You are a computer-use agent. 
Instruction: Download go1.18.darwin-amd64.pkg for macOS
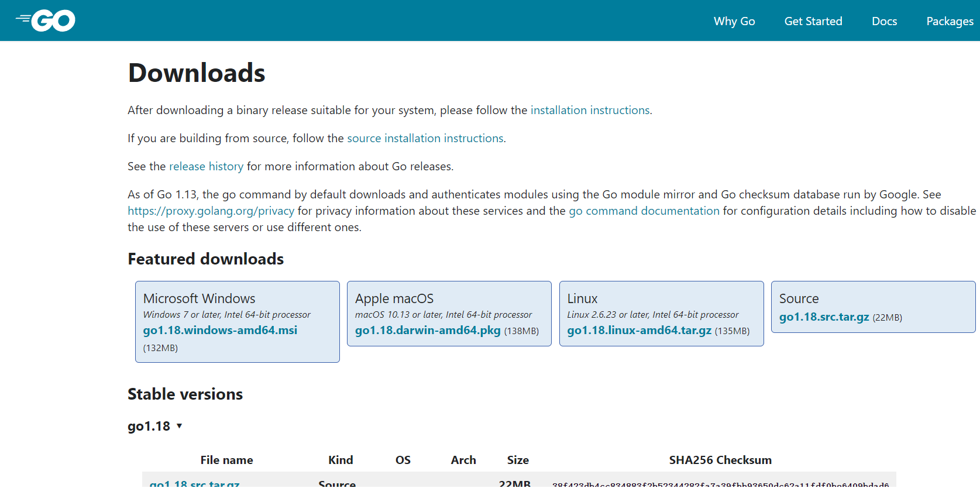[x=428, y=330]
